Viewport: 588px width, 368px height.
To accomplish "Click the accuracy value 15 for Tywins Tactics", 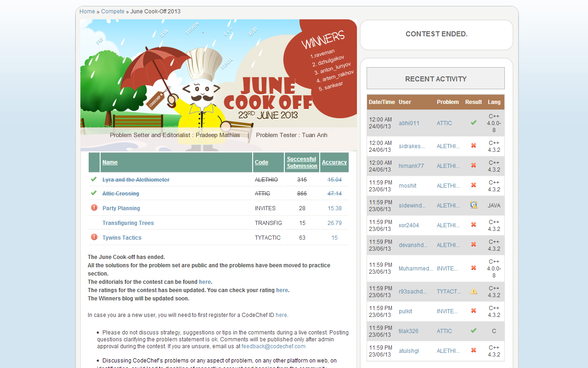I will [x=334, y=238].
